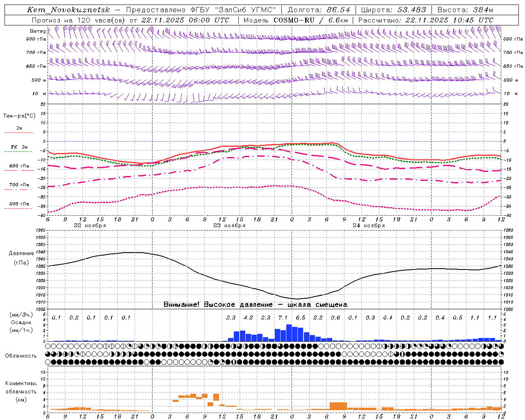Click the "Осадки" precipitation label
This screenshot has width=525, height=420.
[x=21, y=322]
